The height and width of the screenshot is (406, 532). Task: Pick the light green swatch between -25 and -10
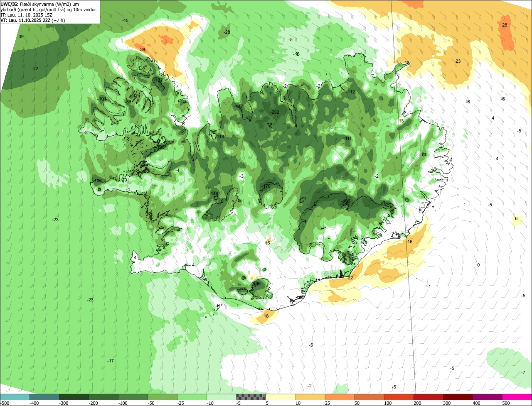(x=192, y=397)
